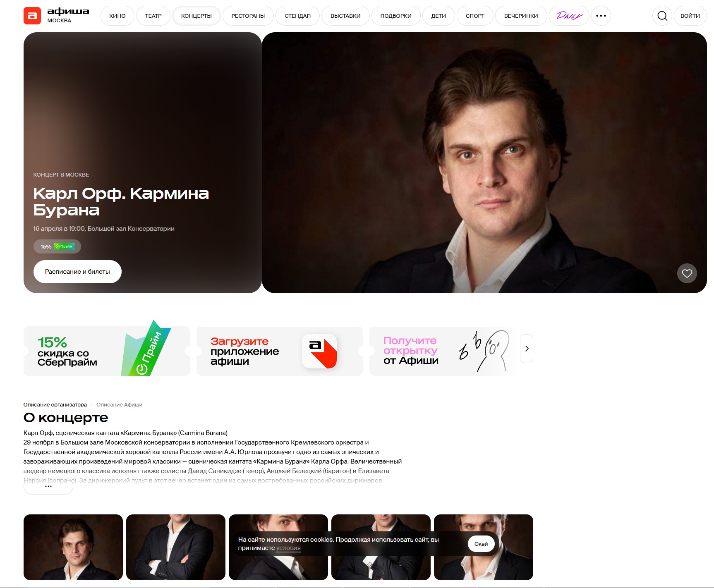Image resolution: width=714 pixels, height=588 pixels.
Task: Switch to Описание Афиши tab
Action: [x=120, y=405]
